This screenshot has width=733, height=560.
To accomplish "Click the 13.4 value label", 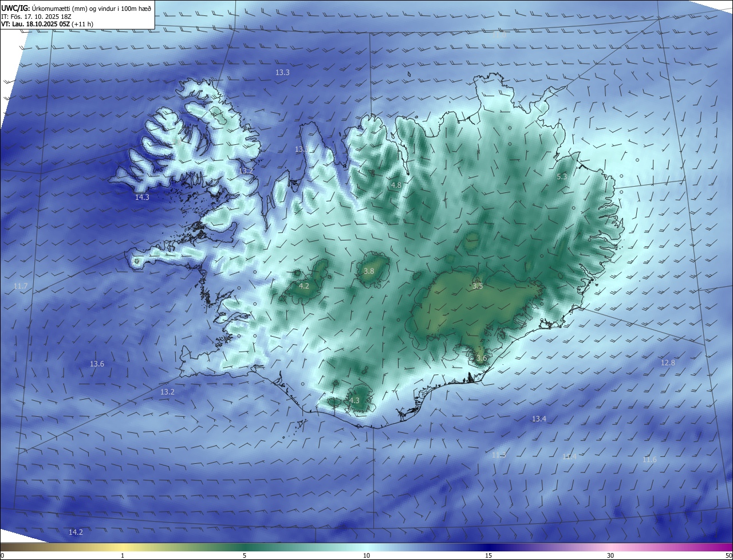I will point(539,419).
